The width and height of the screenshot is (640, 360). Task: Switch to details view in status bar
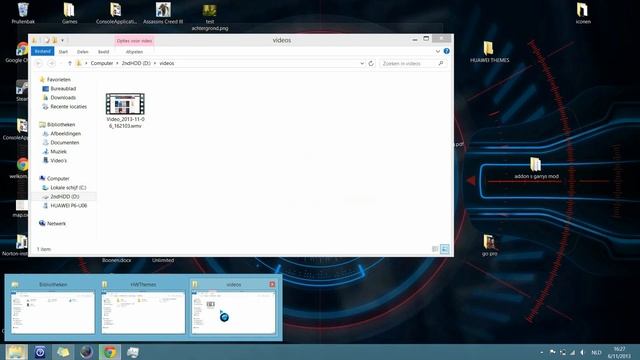point(435,249)
